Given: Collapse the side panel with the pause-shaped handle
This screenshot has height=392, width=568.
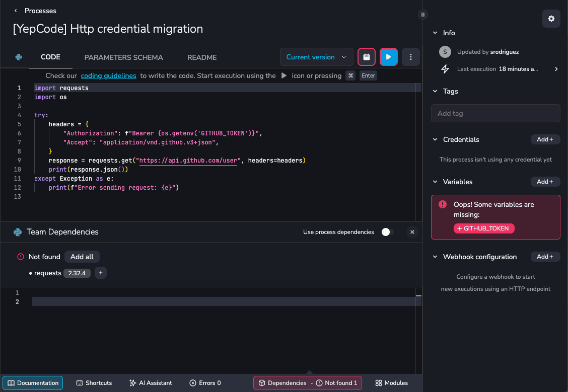Looking at the screenshot, I should click(x=423, y=15).
